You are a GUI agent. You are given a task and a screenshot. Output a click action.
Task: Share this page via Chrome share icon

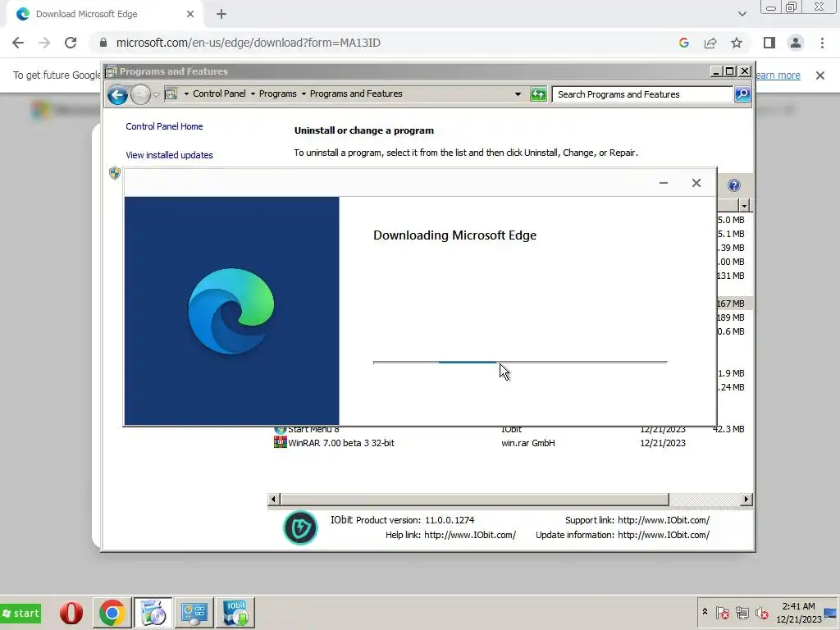tap(710, 43)
